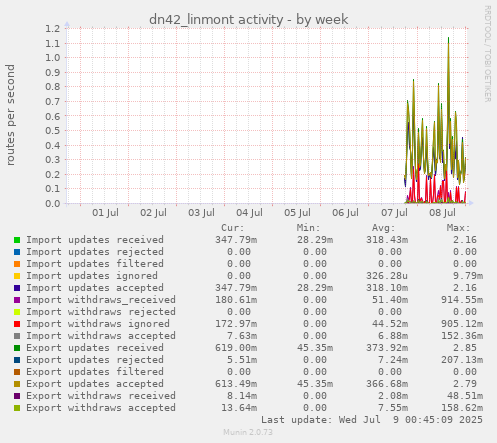Click the red Import withdraws ignored swatch

[17, 324]
